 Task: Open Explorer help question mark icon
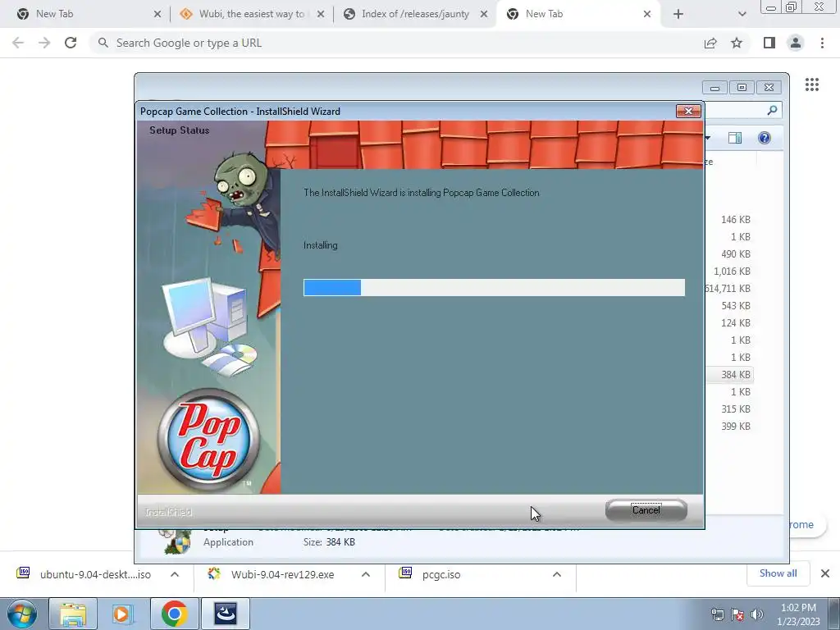click(x=765, y=138)
